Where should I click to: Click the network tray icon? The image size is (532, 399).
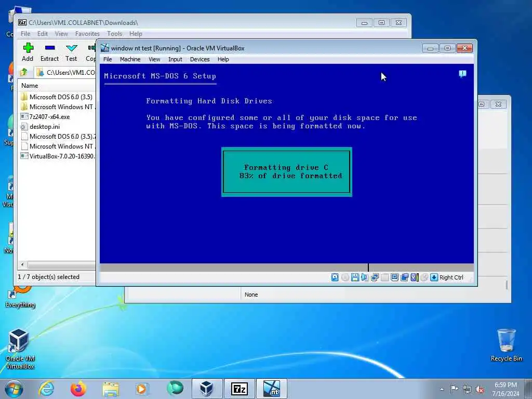[x=467, y=389]
